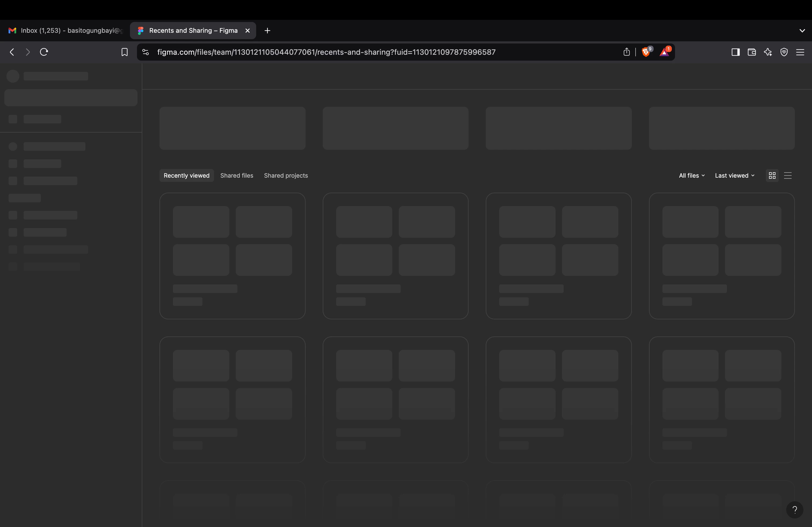812x527 pixels.
Task: Toggle the browser sidebar panel icon
Action: click(x=735, y=52)
